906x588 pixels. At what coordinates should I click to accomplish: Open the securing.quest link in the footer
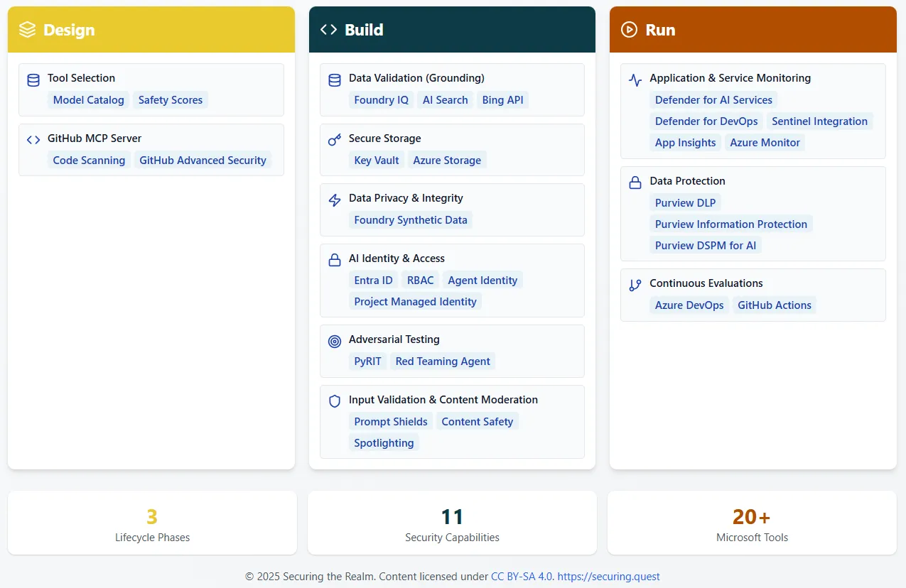coord(609,576)
